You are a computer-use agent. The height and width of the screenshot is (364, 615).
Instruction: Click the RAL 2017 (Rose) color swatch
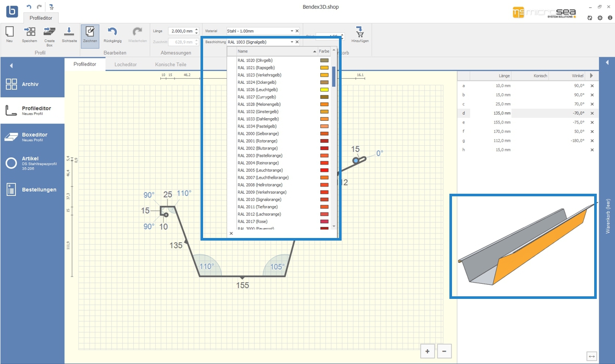coord(324,222)
